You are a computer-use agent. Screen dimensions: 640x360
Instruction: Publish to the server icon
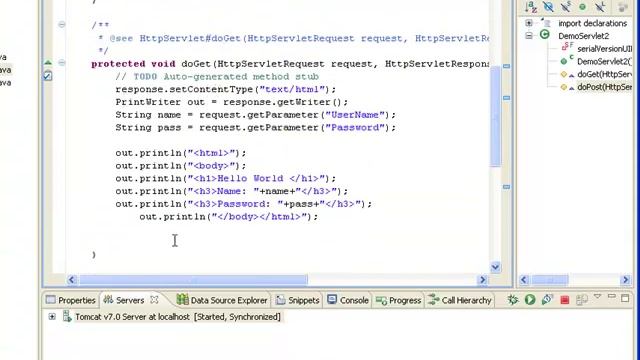pos(582,300)
